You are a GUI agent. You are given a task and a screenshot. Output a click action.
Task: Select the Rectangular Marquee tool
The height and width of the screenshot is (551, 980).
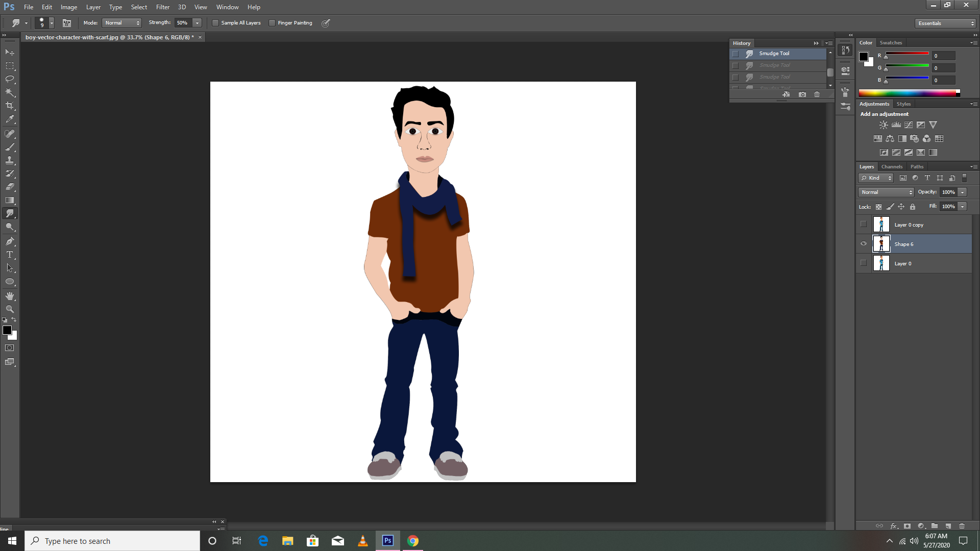click(10, 66)
